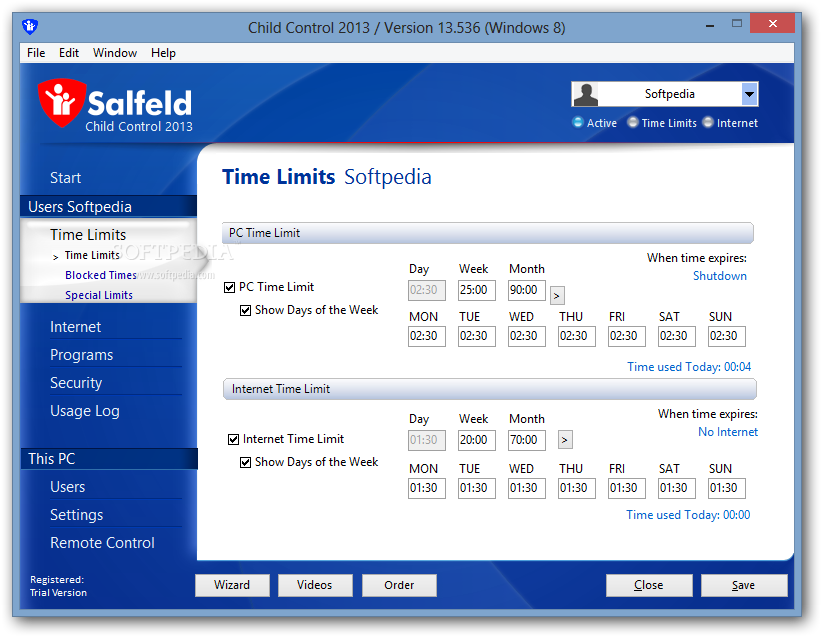Screen dimensions: 822x637
Task: Expand PC time limit options with arrow button
Action: [557, 295]
